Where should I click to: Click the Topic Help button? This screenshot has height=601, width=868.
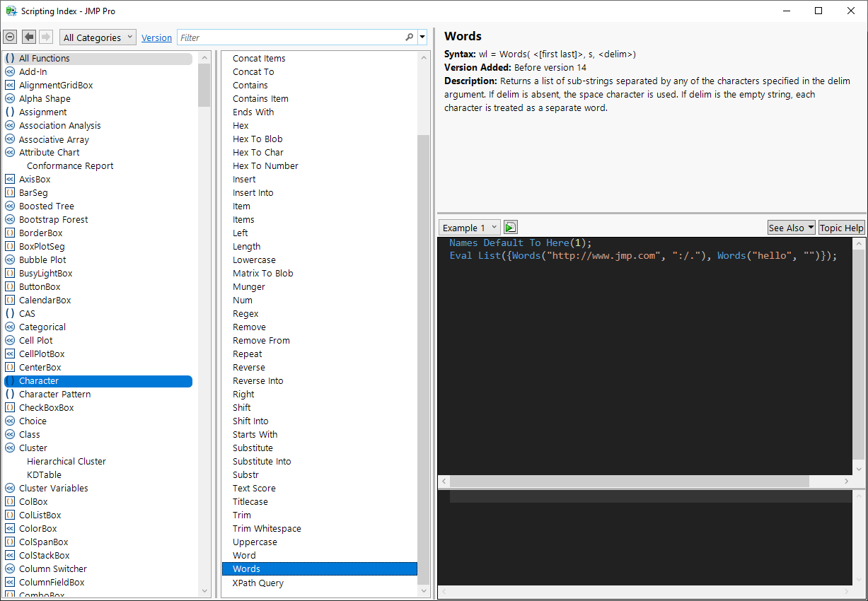point(841,228)
